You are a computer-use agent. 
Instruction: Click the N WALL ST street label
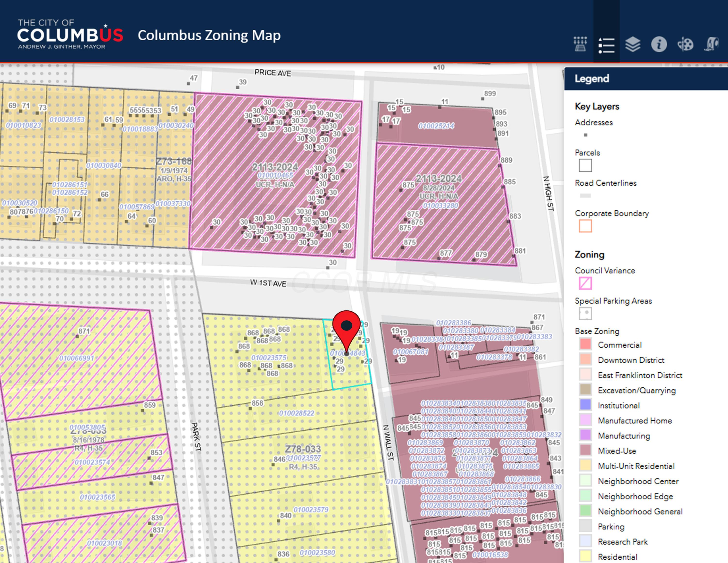pyautogui.click(x=388, y=443)
